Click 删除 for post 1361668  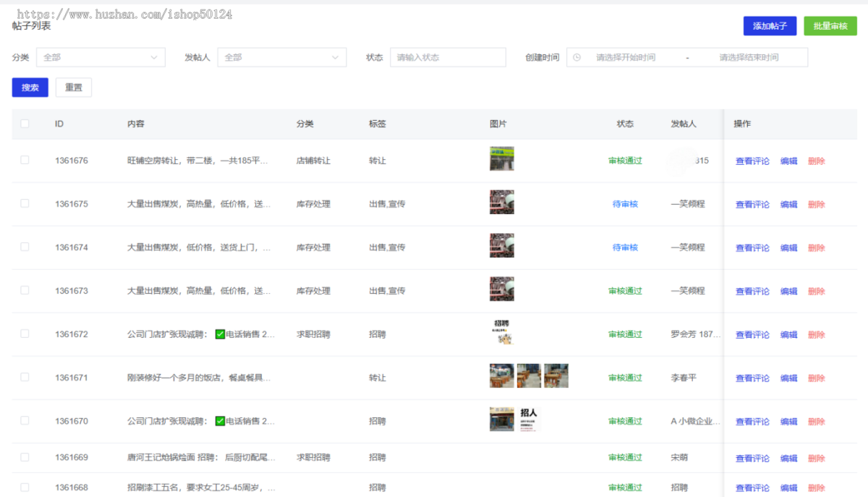point(817,488)
